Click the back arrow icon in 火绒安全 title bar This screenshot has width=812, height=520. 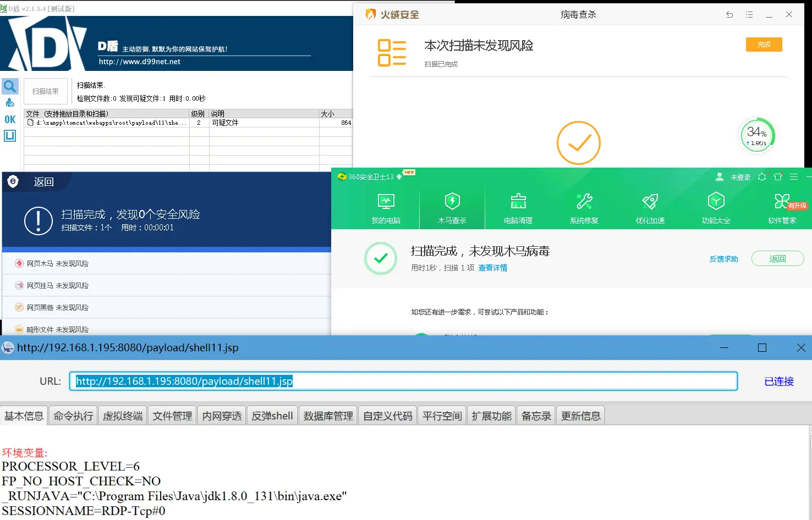click(x=729, y=15)
